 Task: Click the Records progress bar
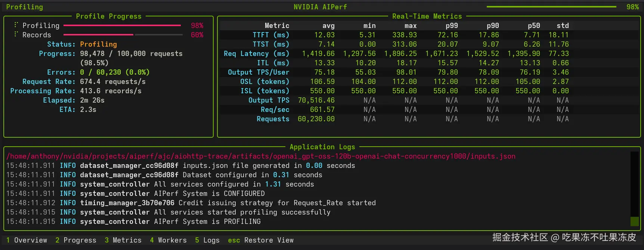123,35
